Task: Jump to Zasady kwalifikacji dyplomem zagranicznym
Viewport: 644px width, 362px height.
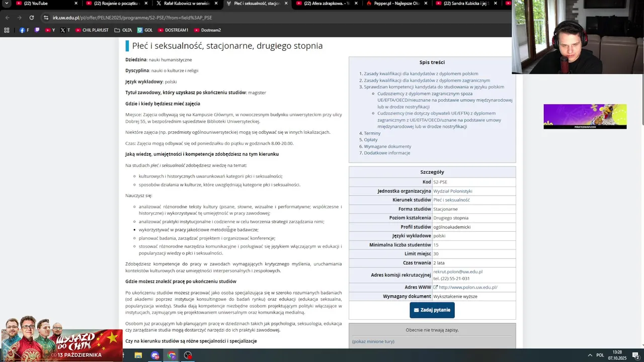Action: tap(427, 80)
